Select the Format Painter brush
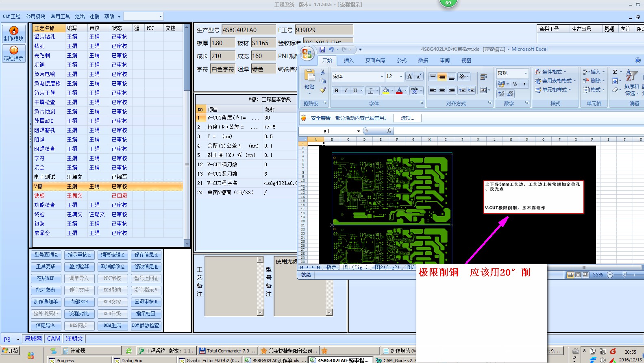This screenshot has height=363, width=644. tap(323, 90)
